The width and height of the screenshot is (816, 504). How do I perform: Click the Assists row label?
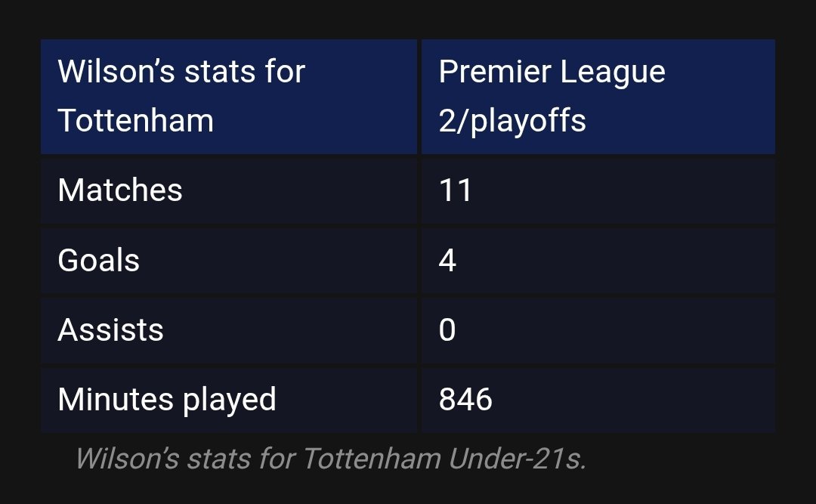click(111, 329)
